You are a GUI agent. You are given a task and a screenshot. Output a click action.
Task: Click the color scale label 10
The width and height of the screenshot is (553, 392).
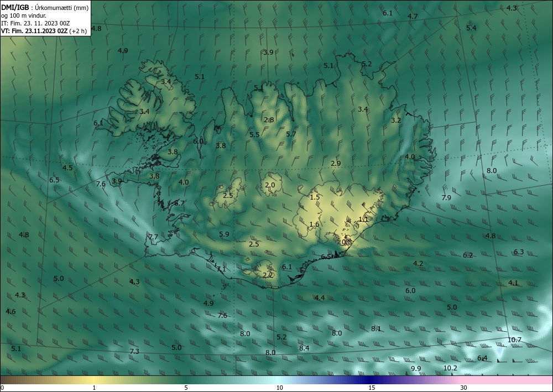(x=280, y=388)
